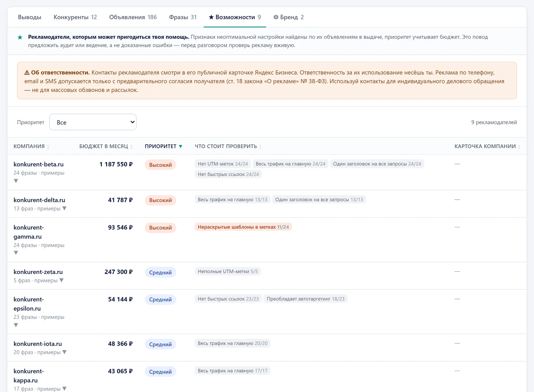Sort by Бюджет в месяц arrows icon

pos(131,147)
